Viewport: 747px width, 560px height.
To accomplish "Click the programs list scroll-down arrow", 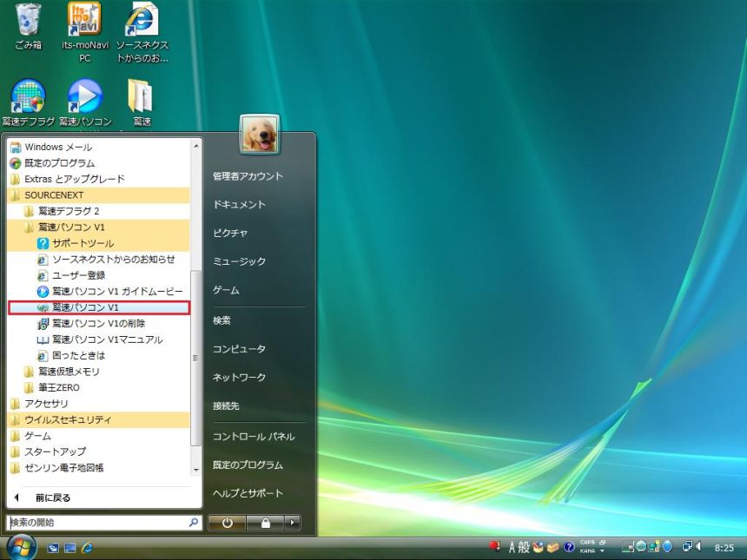I will [x=195, y=470].
